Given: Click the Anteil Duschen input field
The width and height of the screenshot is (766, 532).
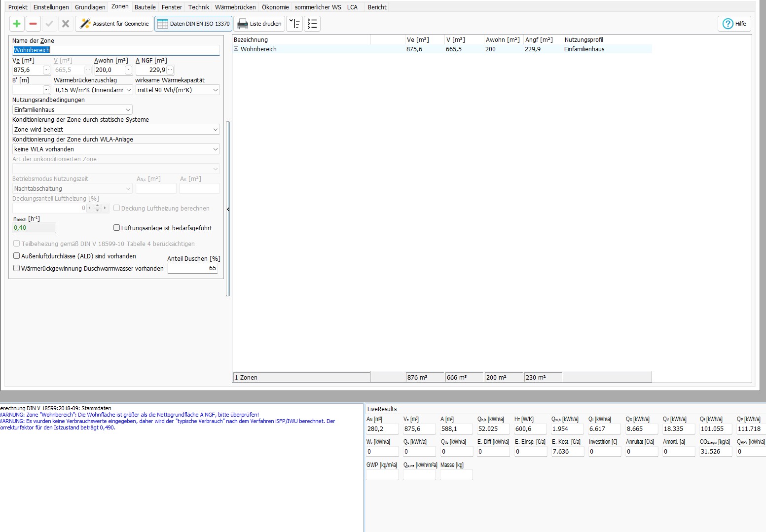Looking at the screenshot, I should click(x=193, y=268).
